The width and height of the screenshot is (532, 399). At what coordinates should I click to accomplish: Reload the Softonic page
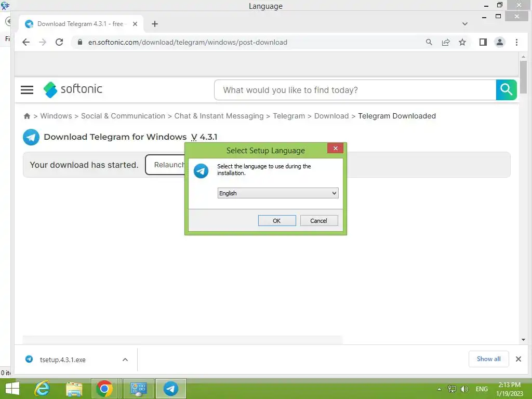click(59, 42)
